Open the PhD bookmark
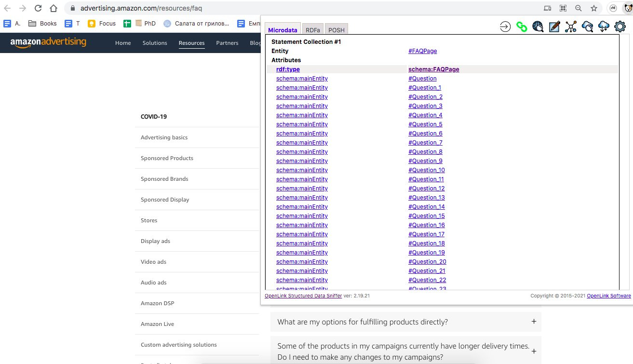Image resolution: width=633 pixels, height=364 pixels. coord(146,23)
